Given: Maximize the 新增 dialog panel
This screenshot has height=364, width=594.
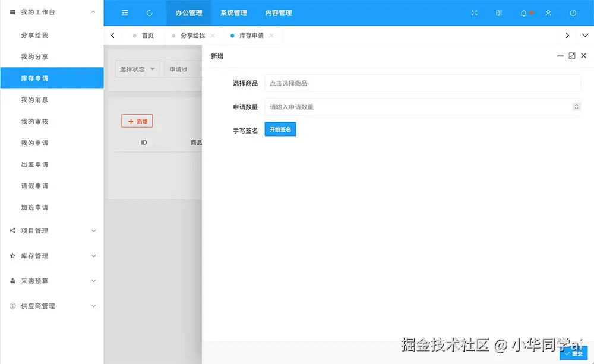Looking at the screenshot, I should tap(572, 56).
